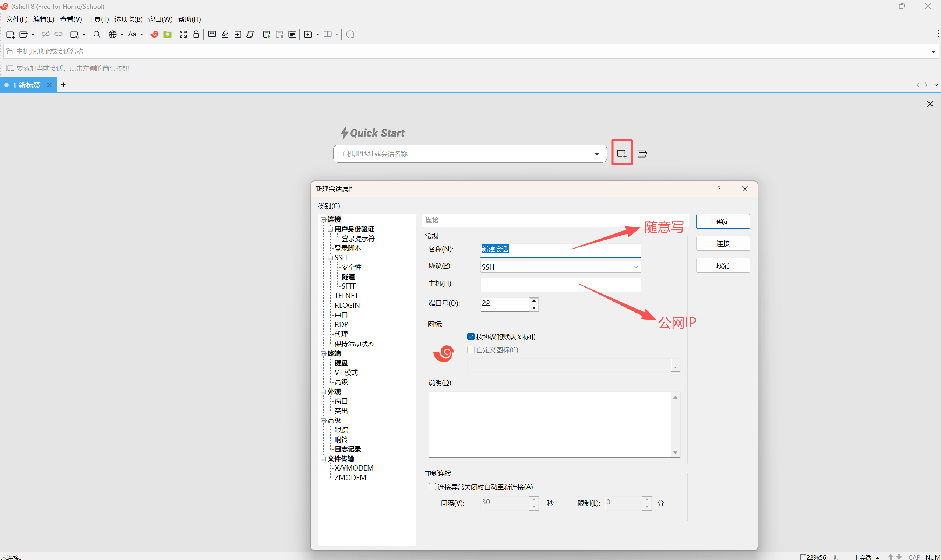941x560 pixels.
Task: Click the globe encoding icon in the toolbar
Action: [x=112, y=34]
